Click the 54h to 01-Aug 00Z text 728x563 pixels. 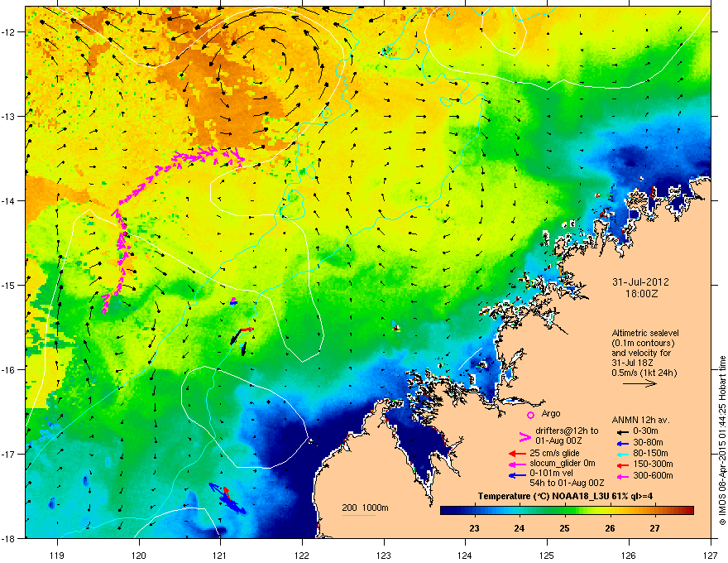click(567, 483)
